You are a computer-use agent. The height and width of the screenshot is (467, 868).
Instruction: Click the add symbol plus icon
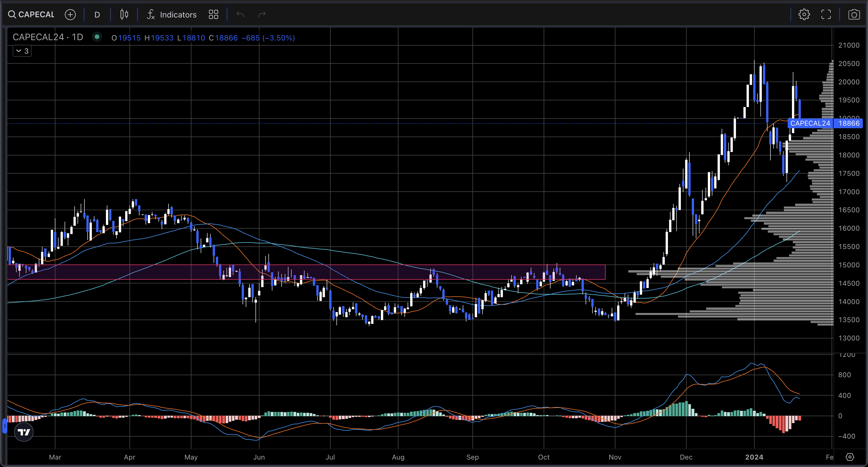coord(70,14)
